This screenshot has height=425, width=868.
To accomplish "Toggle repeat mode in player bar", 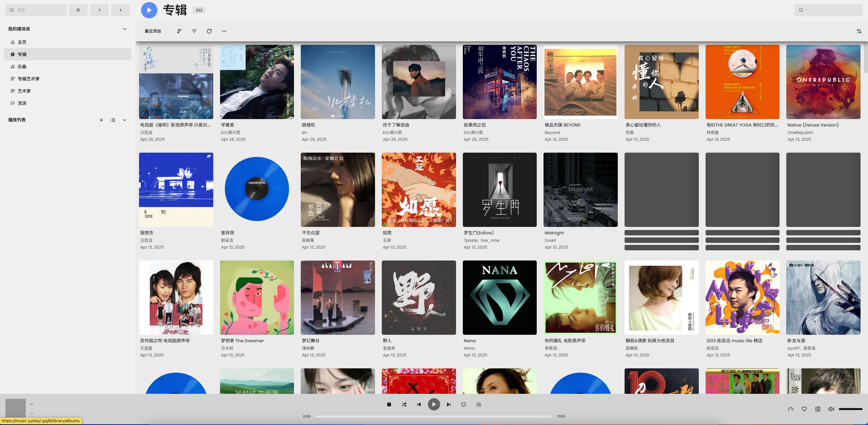I will (x=463, y=404).
